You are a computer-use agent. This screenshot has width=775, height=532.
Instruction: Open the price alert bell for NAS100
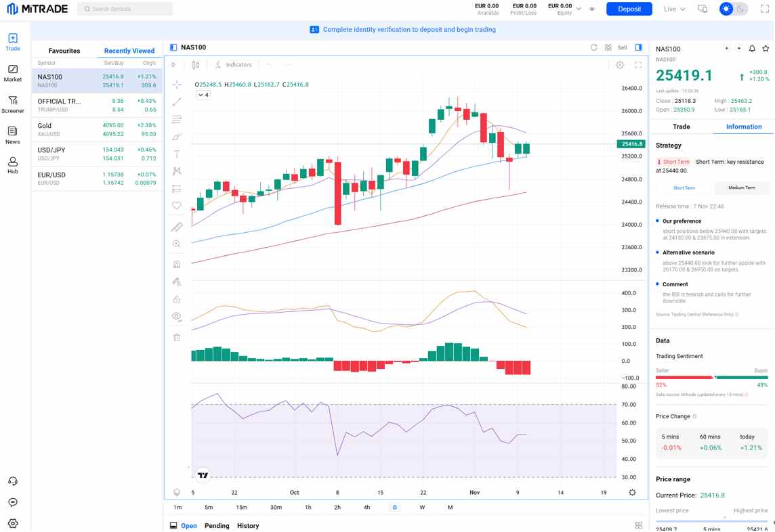coord(752,49)
